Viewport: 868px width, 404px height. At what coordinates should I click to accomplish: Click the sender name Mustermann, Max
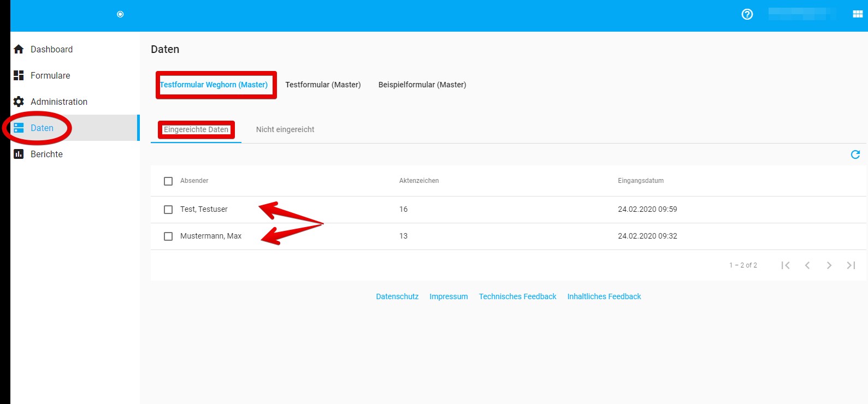(211, 236)
